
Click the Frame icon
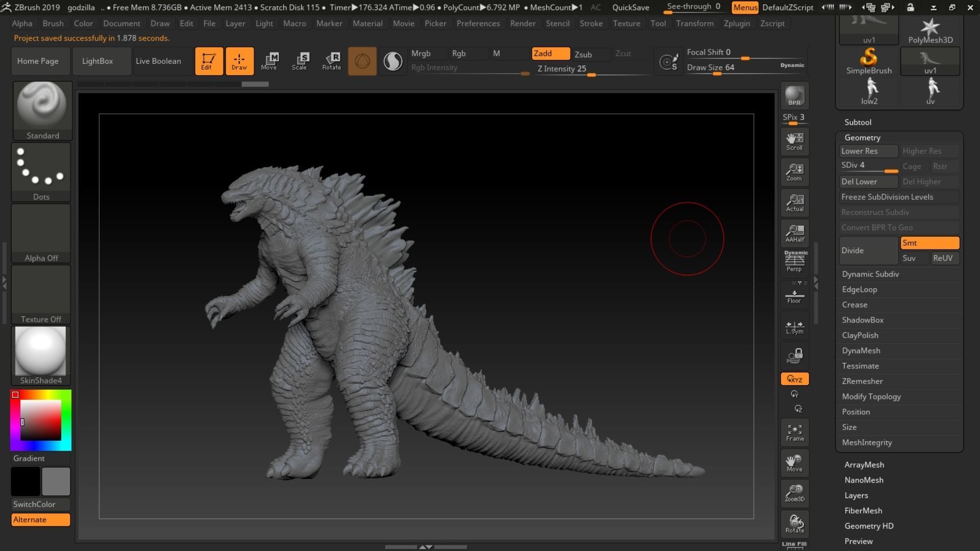[795, 432]
